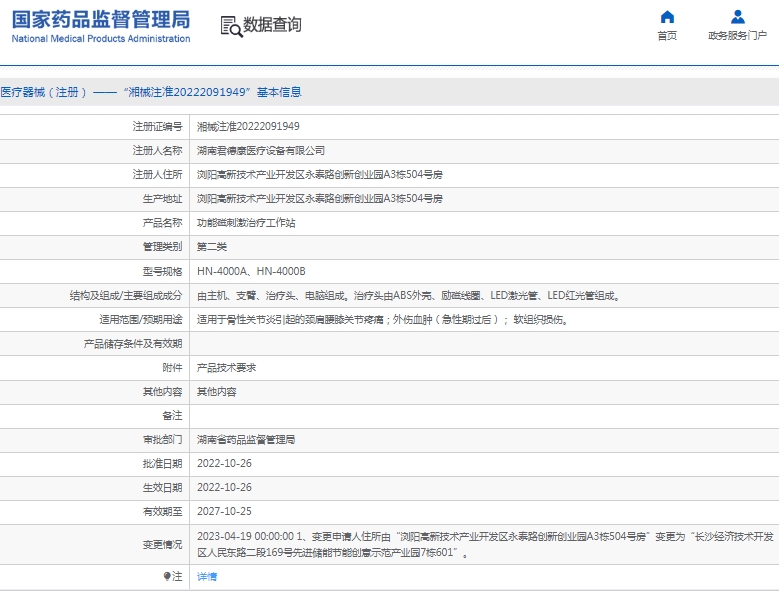
Task: Click the 首页 text link
Action: tap(667, 36)
